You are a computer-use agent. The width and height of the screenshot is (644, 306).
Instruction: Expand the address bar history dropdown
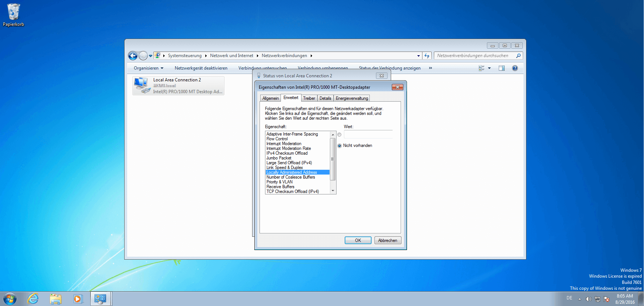click(418, 56)
